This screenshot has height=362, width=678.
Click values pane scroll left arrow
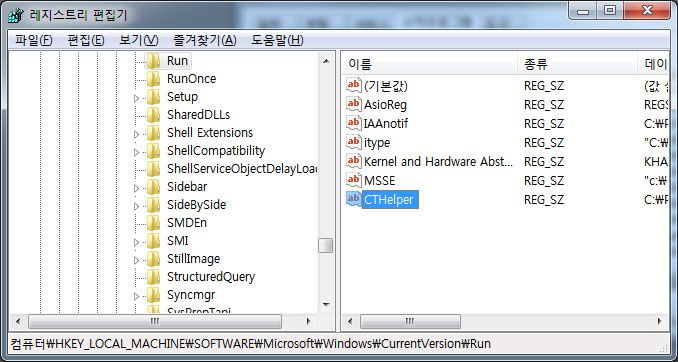click(350, 321)
